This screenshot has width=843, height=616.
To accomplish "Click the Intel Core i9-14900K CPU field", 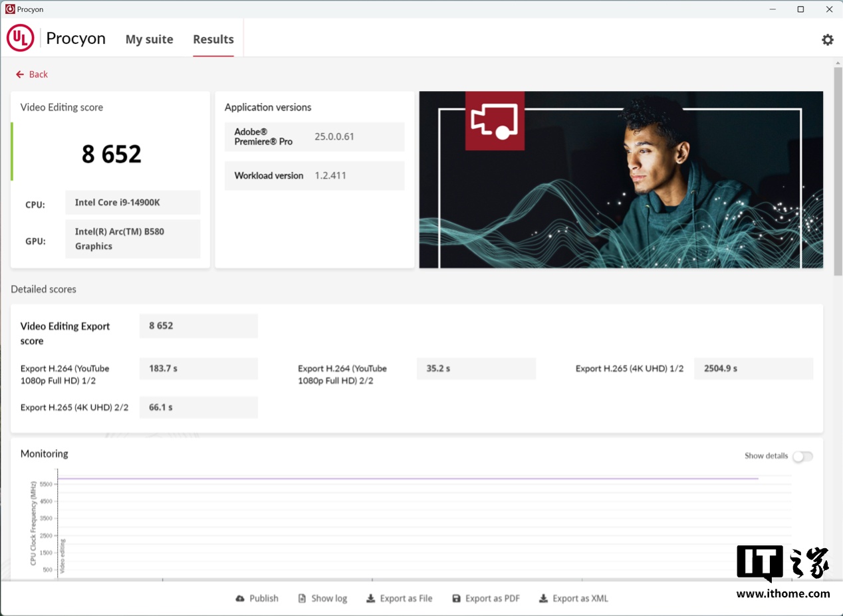I will click(132, 203).
